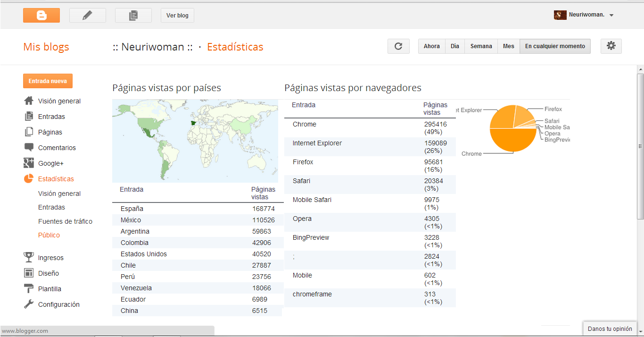644x337 pixels.
Task: Open the Diseño section
Action: coord(49,273)
